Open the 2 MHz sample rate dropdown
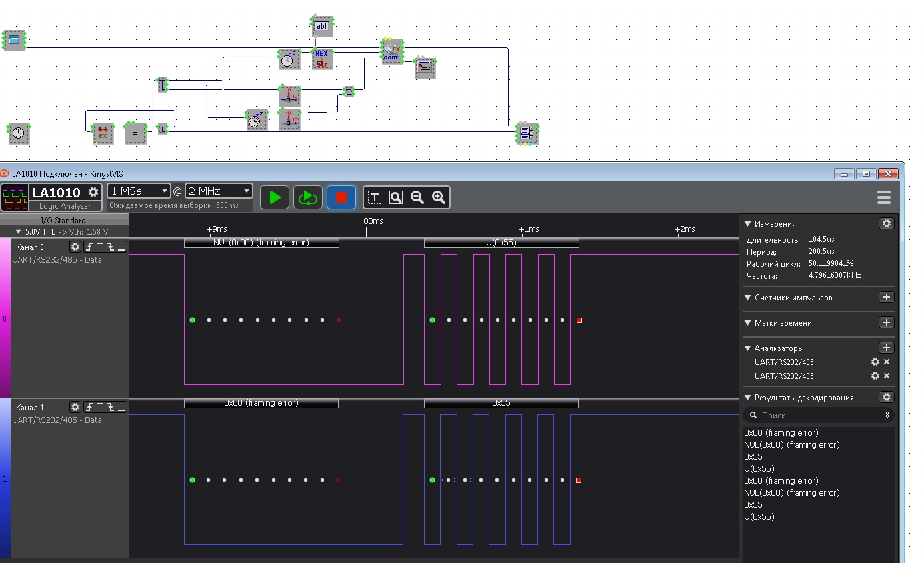Image resolution: width=924 pixels, height=563 pixels. pos(246,191)
